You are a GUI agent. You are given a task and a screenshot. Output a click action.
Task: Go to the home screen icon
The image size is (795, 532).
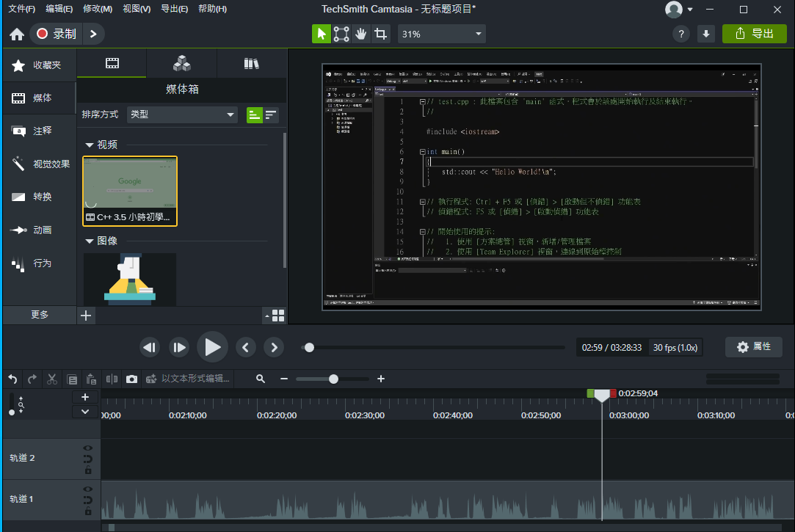[17, 34]
